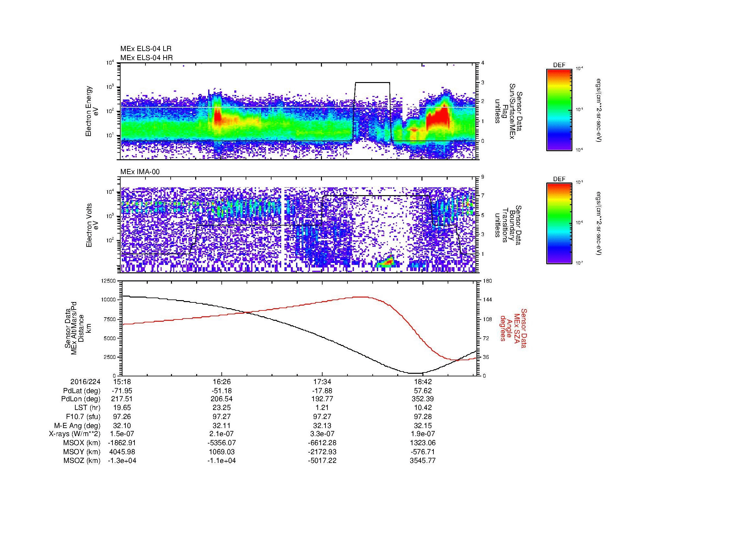This screenshot has height=534, width=756.
Task: Click the MSOZ value '3545.77'
Action: 423,461
